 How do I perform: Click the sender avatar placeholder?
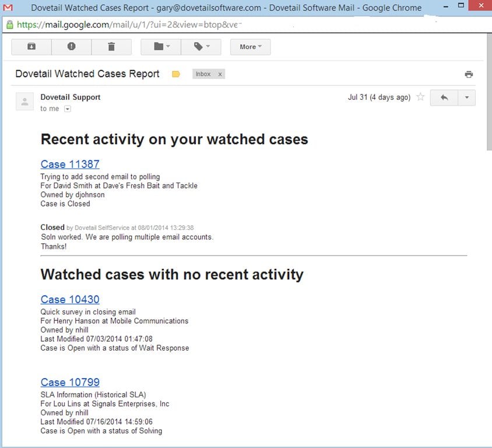25,101
